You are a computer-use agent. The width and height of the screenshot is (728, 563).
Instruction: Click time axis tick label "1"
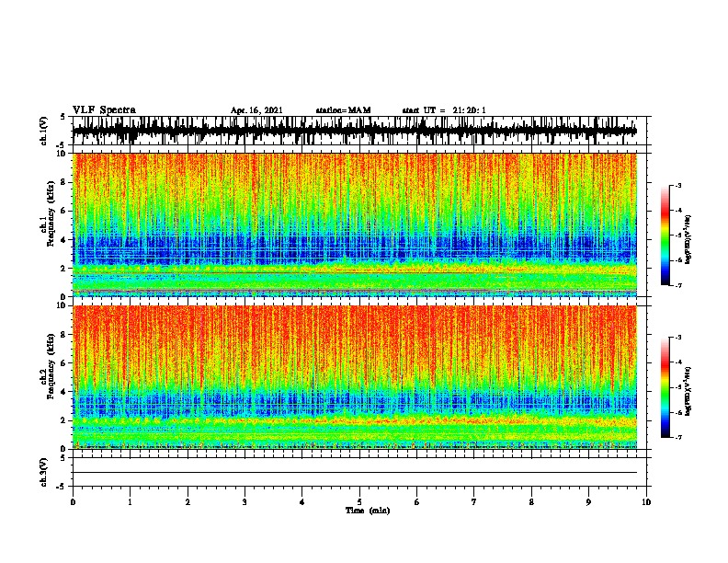coord(130,502)
